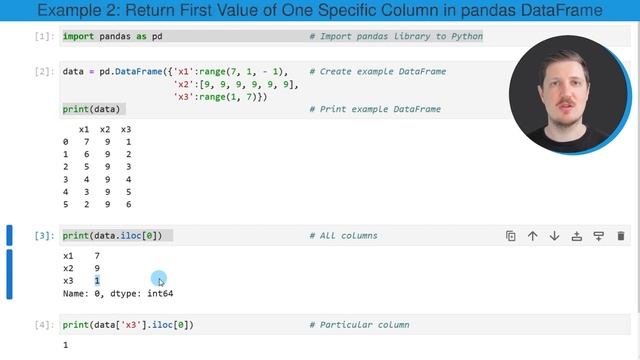This screenshot has height=360, width=640.
Task: Select the [4]: cell prompt
Action: (44, 325)
